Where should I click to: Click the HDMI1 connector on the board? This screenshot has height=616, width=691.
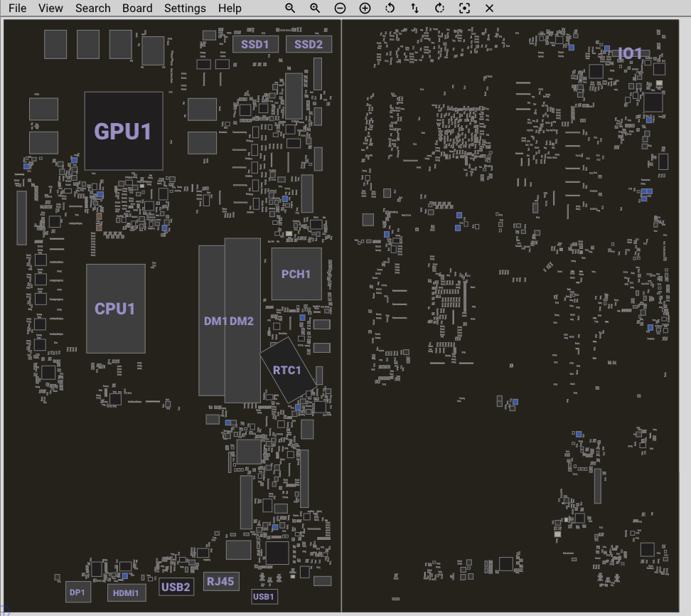coord(127,592)
